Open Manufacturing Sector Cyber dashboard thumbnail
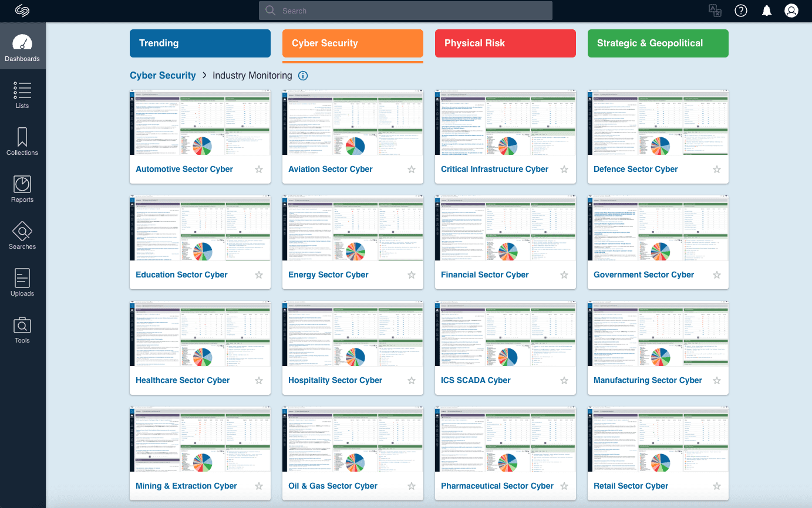812x508 pixels. (x=658, y=334)
